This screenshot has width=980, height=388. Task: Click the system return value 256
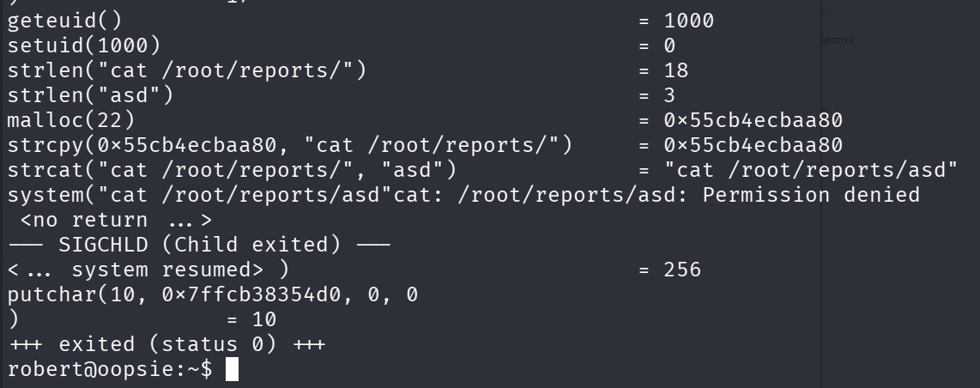pyautogui.click(x=682, y=270)
